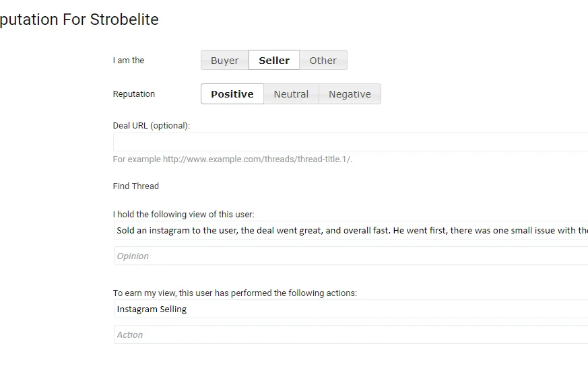Click the Strobelite name in the heading
Viewport: 588px width, 366px height.
125,20
